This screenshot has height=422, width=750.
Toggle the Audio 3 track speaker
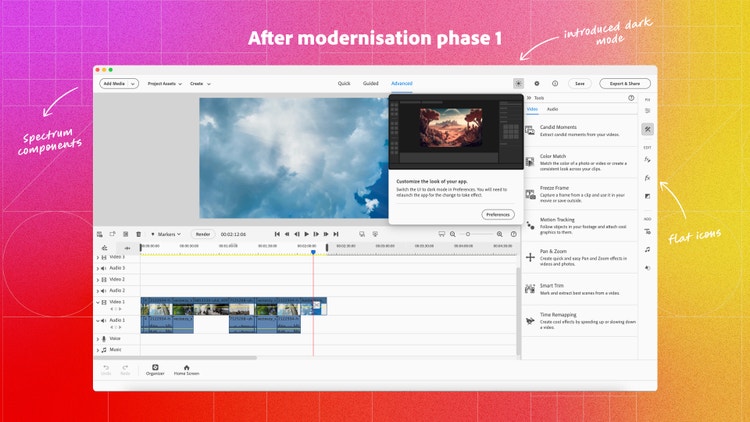pos(104,268)
